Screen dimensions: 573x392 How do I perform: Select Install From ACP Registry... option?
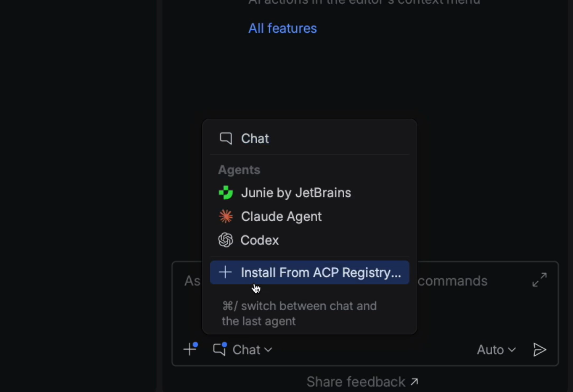(321, 272)
